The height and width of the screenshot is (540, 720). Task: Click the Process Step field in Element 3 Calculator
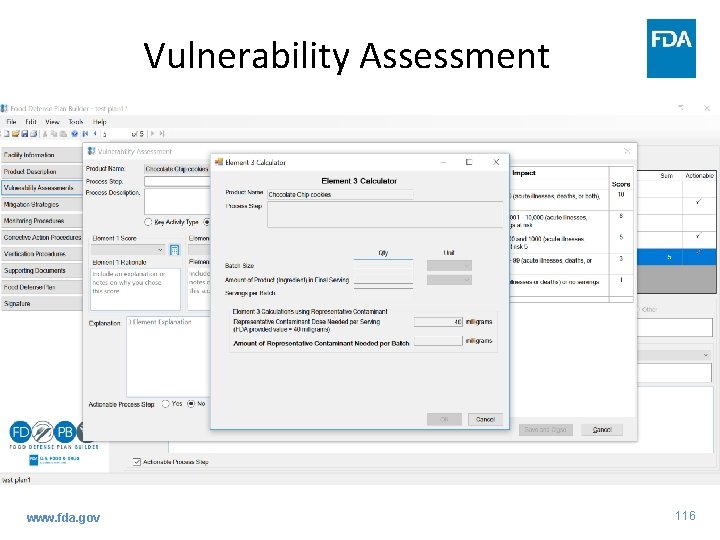click(385, 214)
